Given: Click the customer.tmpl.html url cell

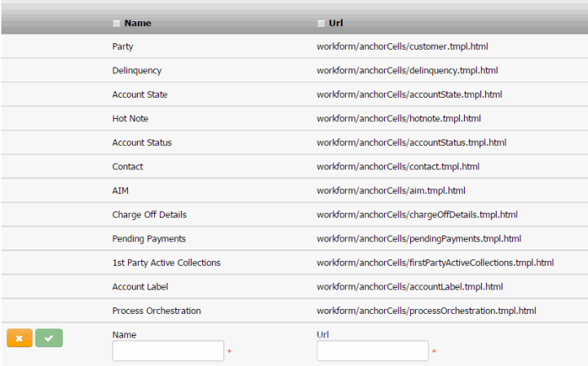Looking at the screenshot, I should pyautogui.click(x=402, y=46).
